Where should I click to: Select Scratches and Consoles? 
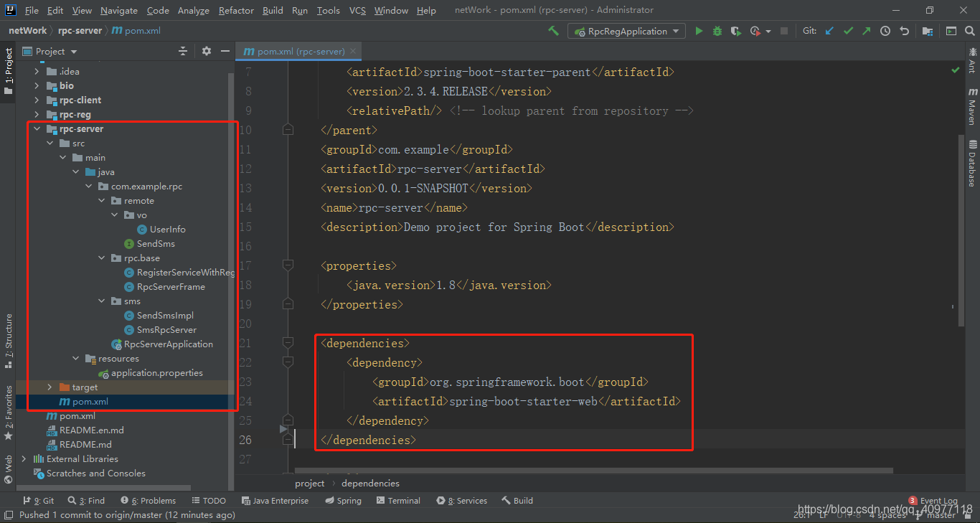95,473
